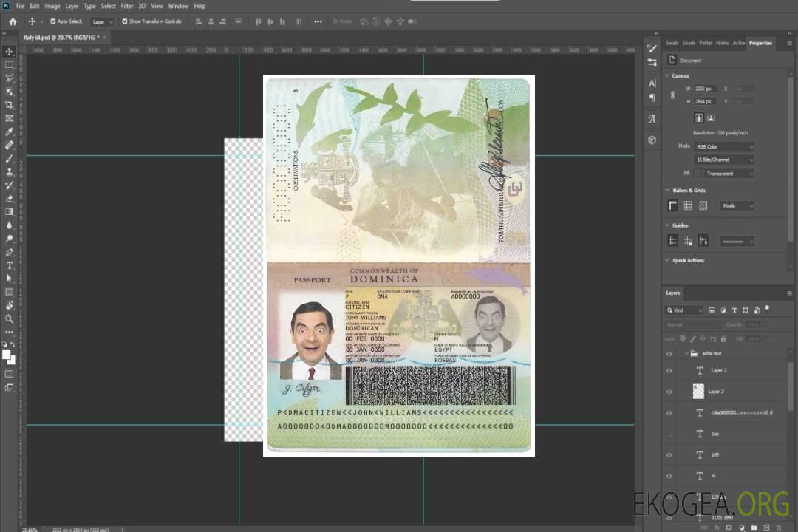Image resolution: width=798 pixels, height=532 pixels.
Task: Open the Auto-Select Layer dropdown
Action: [x=102, y=21]
